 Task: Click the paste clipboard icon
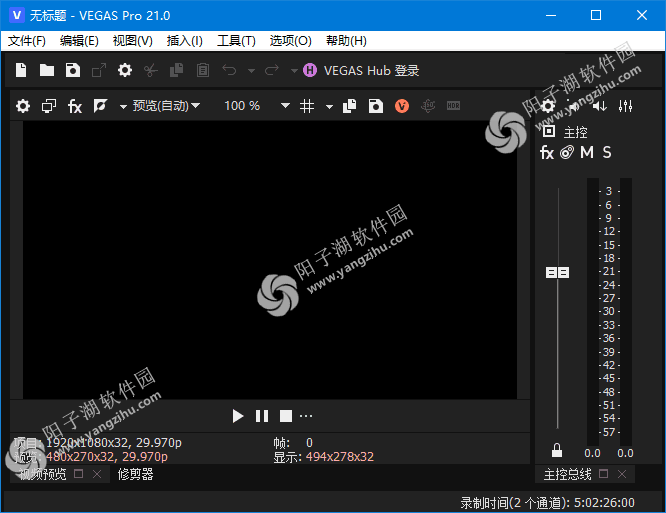203,70
